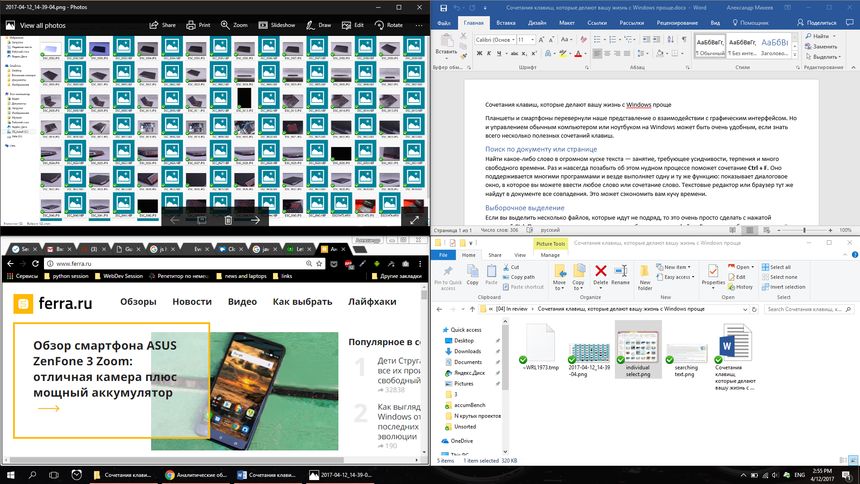Click Заменить in Word

click(821, 47)
